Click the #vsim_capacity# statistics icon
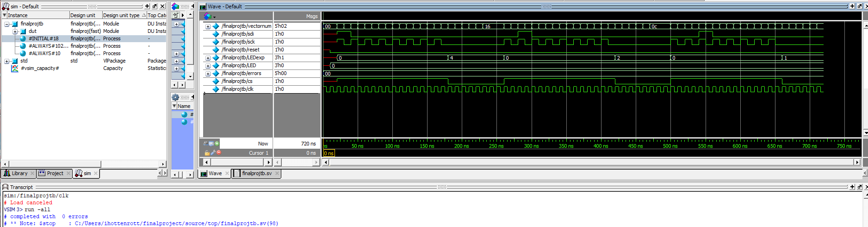868x227 pixels. [x=15, y=68]
